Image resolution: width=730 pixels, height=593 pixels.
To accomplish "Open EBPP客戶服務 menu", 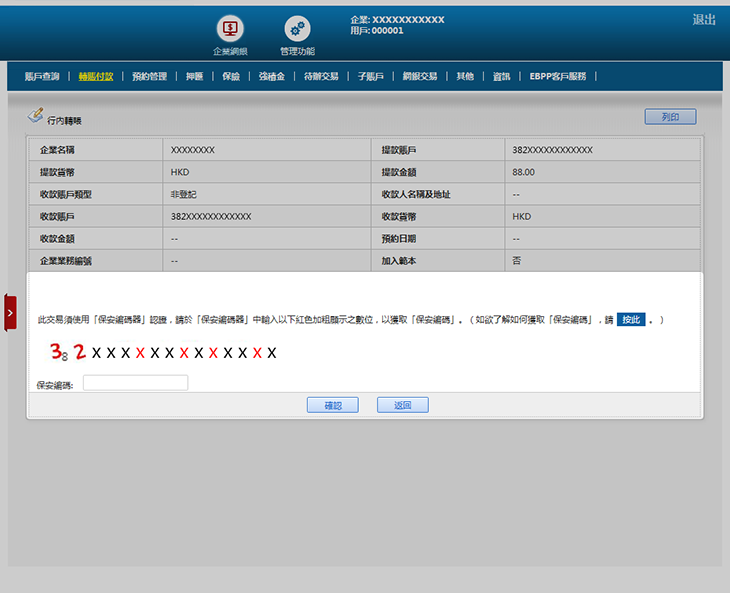I will click(x=564, y=76).
